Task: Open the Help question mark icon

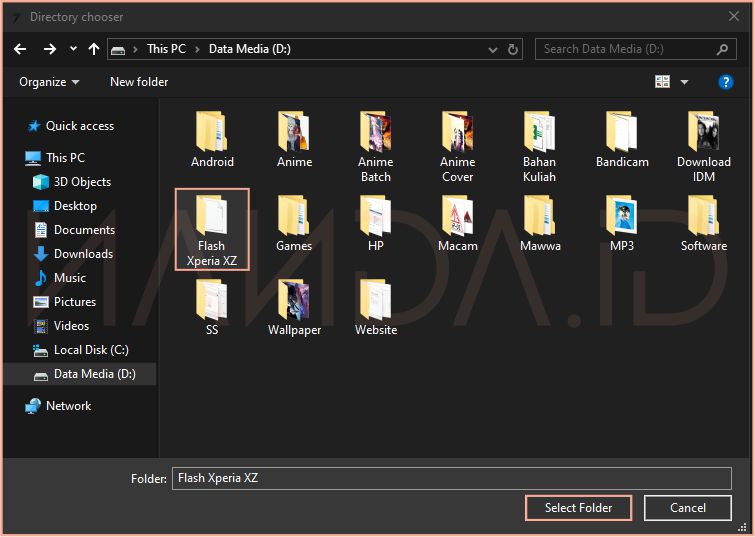Action: click(x=726, y=82)
